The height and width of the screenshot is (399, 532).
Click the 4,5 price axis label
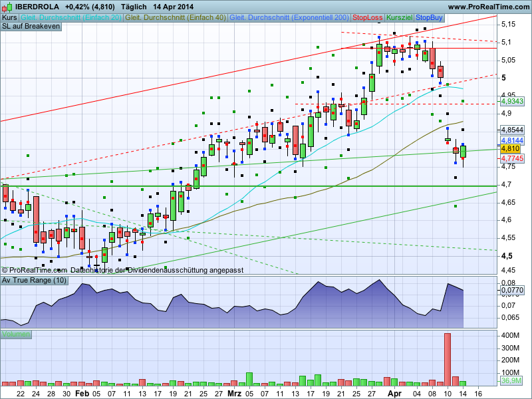[507, 256]
